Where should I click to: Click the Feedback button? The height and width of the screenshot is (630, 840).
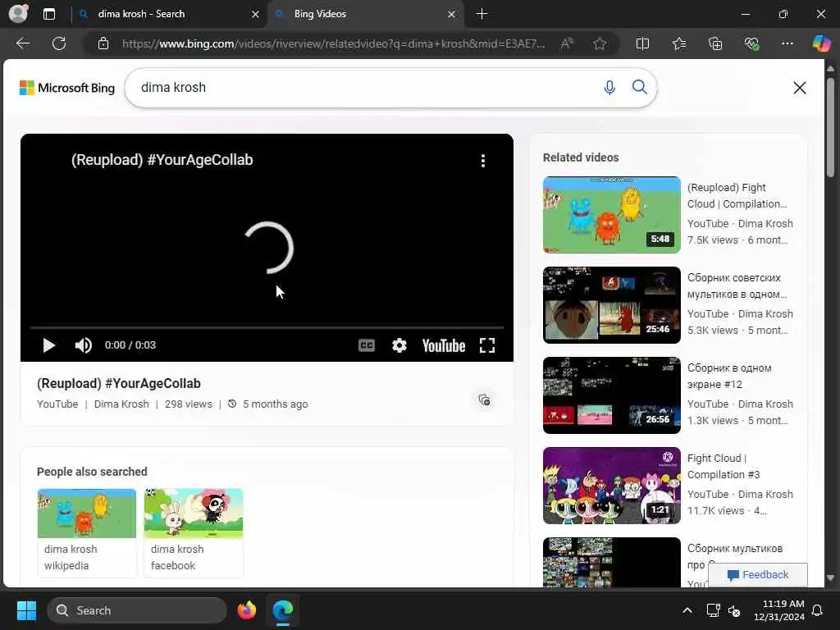tap(758, 575)
